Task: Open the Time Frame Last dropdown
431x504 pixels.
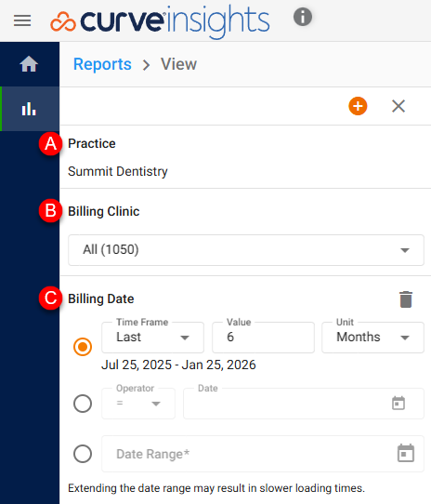Action: [152, 338]
